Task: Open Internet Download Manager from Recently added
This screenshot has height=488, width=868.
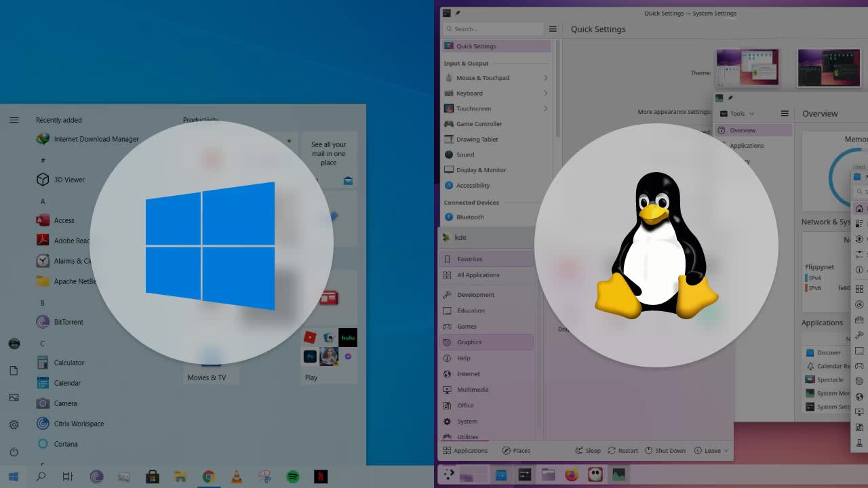Action: point(87,139)
